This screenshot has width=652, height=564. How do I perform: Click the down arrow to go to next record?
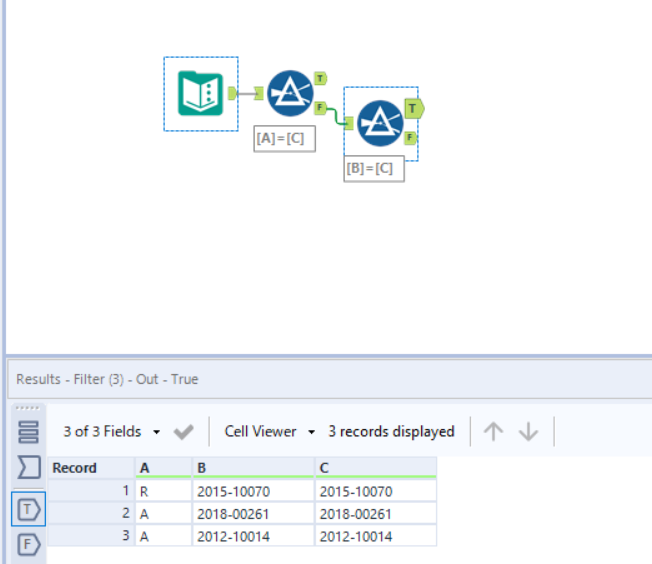[529, 431]
